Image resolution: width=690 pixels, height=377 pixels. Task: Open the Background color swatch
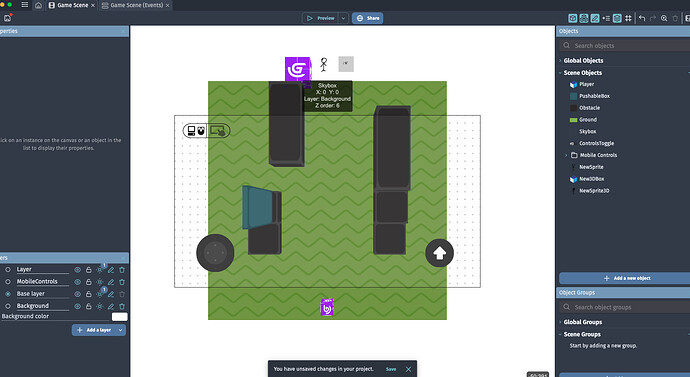tap(119, 317)
